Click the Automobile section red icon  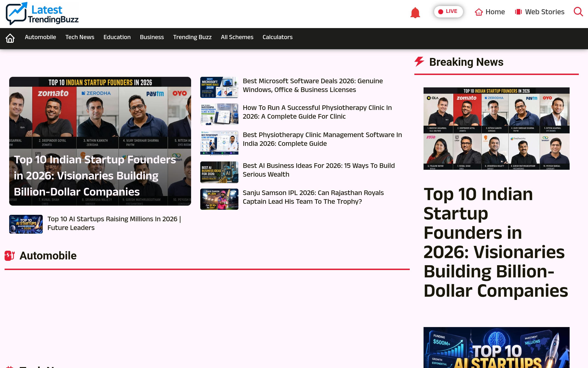[x=10, y=256]
